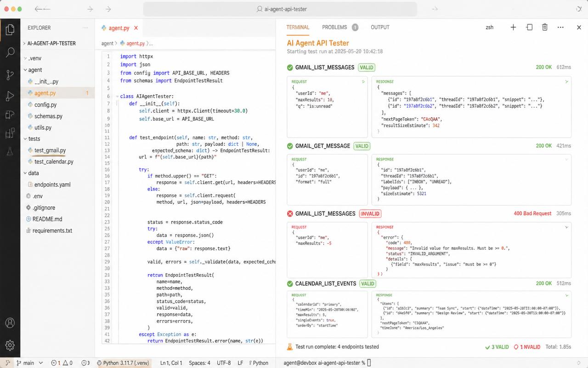Click the agent breadcrumb segment
The image size is (588, 368).
click(x=107, y=43)
